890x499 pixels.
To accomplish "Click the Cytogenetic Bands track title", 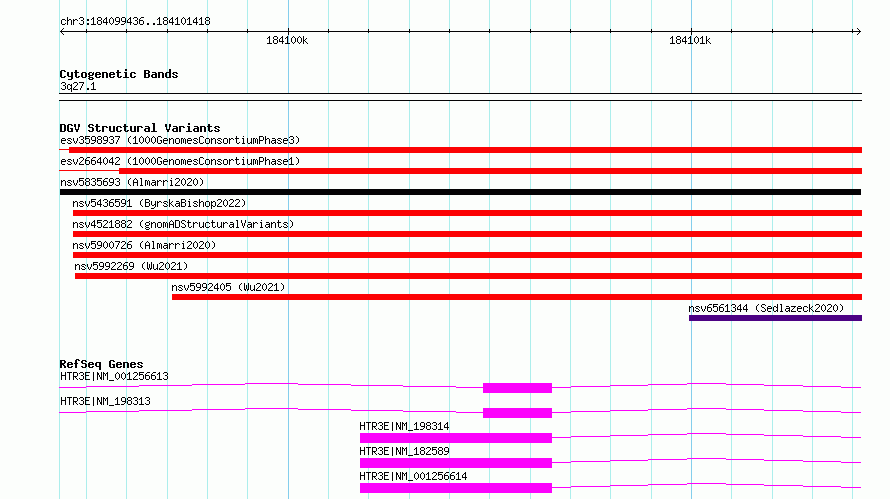I will point(119,74).
